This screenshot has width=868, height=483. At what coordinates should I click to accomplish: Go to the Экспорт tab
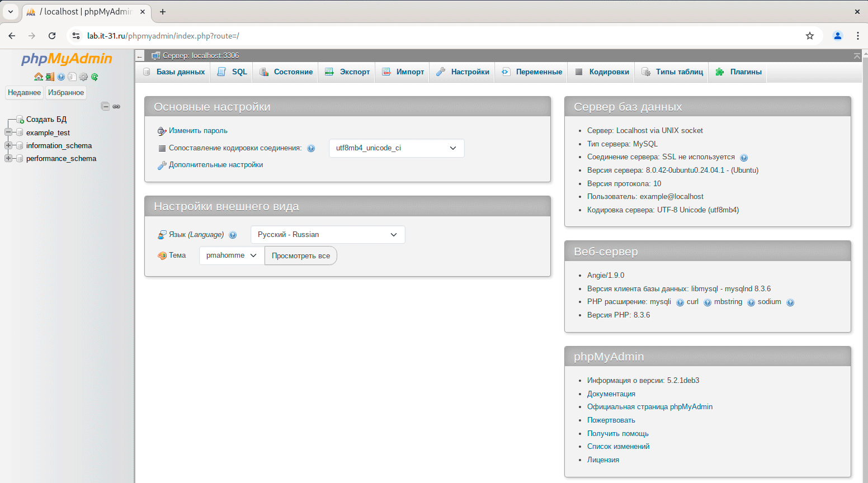347,72
